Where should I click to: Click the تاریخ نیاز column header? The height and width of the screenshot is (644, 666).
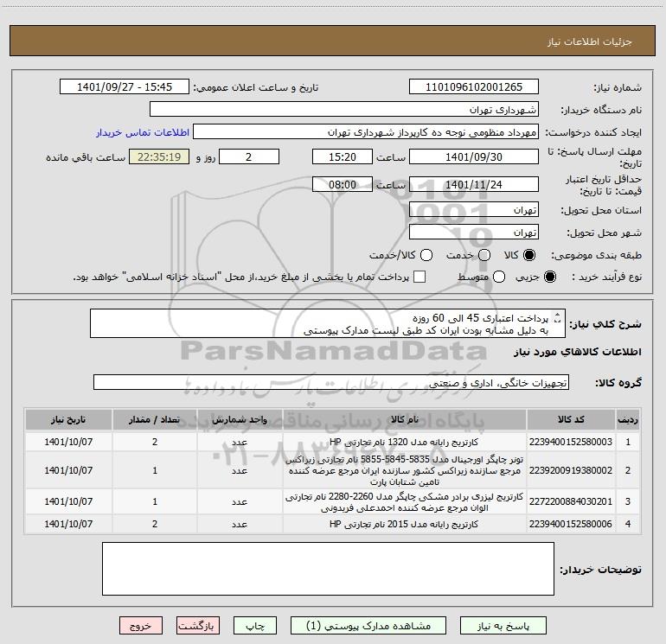point(68,419)
